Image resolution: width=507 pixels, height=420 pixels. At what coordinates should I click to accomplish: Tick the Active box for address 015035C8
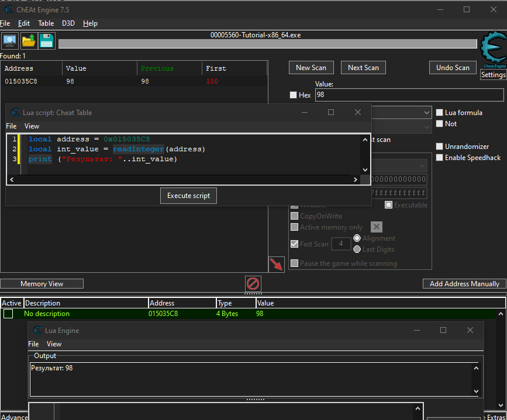pyautogui.click(x=8, y=313)
